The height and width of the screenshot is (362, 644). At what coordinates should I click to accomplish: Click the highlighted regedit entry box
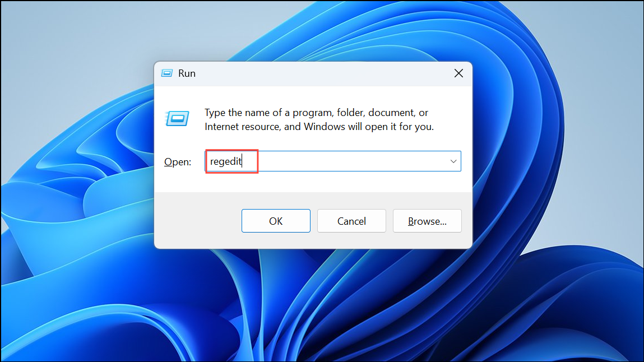click(x=231, y=161)
